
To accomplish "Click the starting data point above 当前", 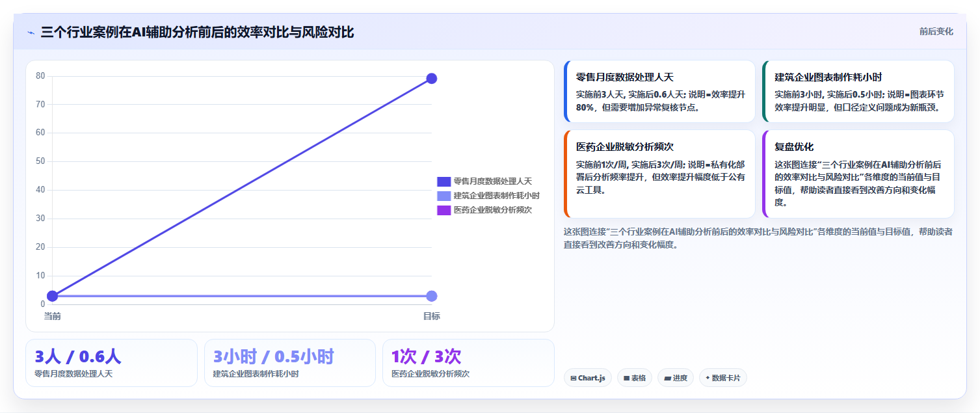I will (x=53, y=296).
